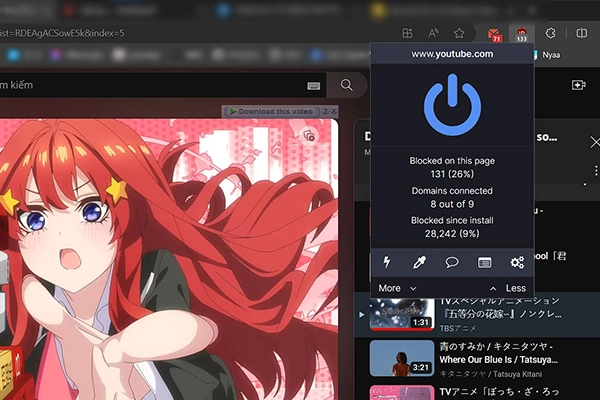Toggle the split screen view

[583, 33]
